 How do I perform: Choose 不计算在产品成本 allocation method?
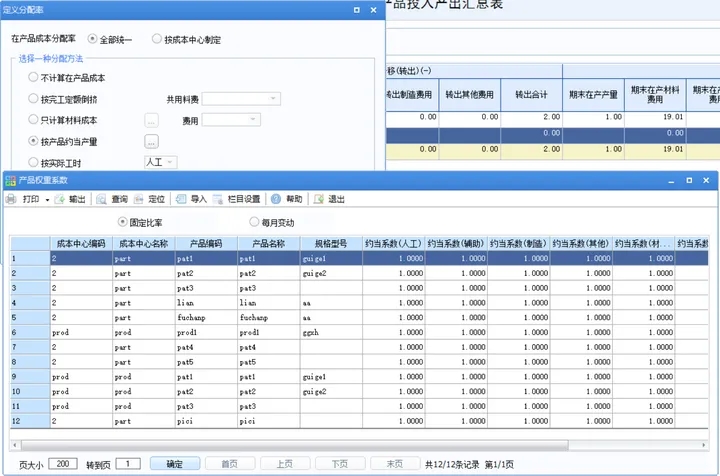pos(35,77)
